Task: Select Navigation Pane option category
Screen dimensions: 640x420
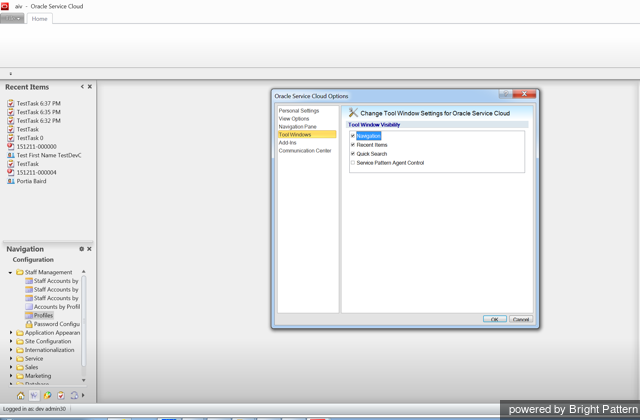Action: [x=298, y=127]
